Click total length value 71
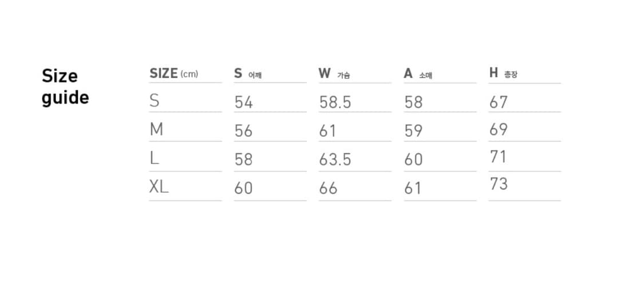The height and width of the screenshot is (284, 644). 498,157
